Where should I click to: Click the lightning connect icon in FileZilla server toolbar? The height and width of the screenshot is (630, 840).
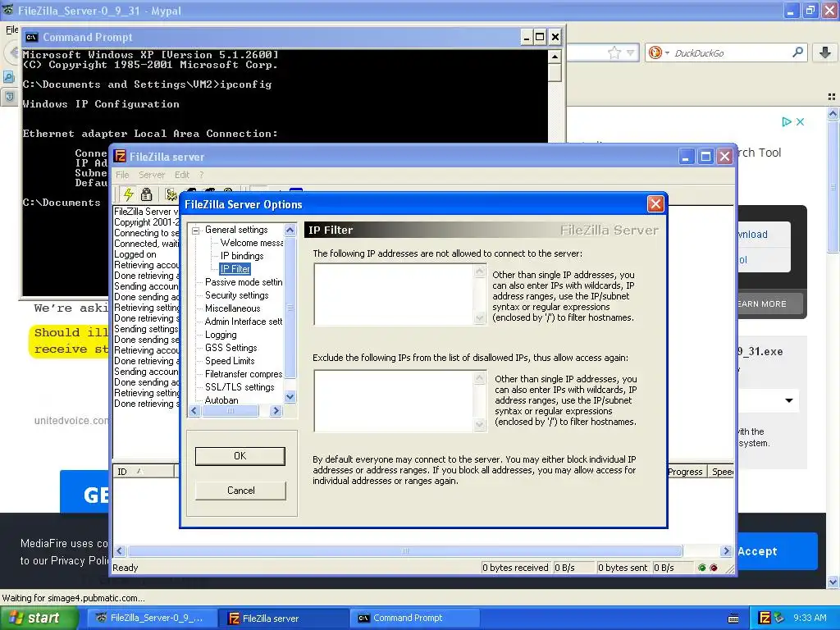point(128,194)
